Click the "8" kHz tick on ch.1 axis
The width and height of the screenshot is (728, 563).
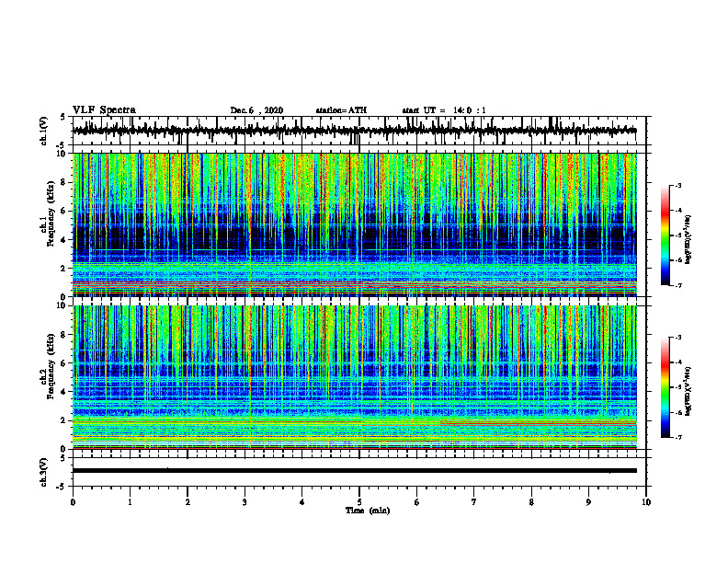coord(65,182)
